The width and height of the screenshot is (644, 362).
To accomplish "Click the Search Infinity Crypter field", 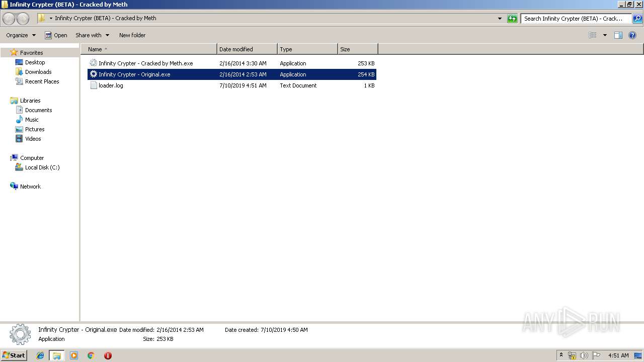I will [576, 19].
